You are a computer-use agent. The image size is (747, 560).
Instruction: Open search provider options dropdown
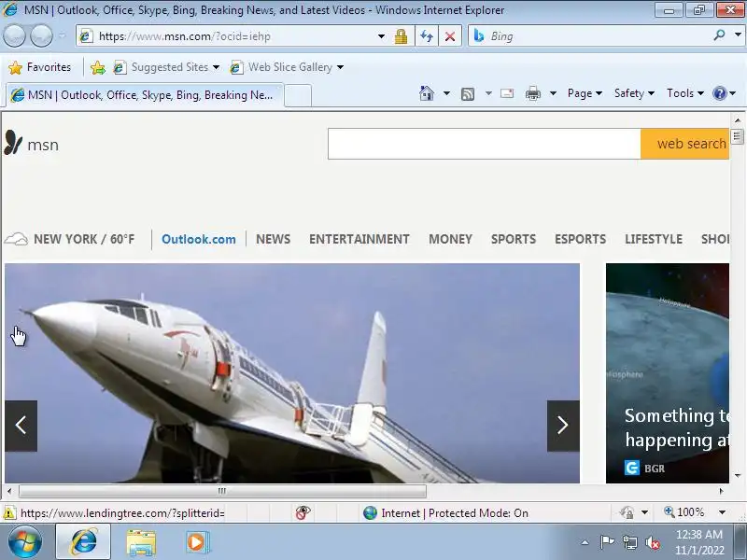738,35
